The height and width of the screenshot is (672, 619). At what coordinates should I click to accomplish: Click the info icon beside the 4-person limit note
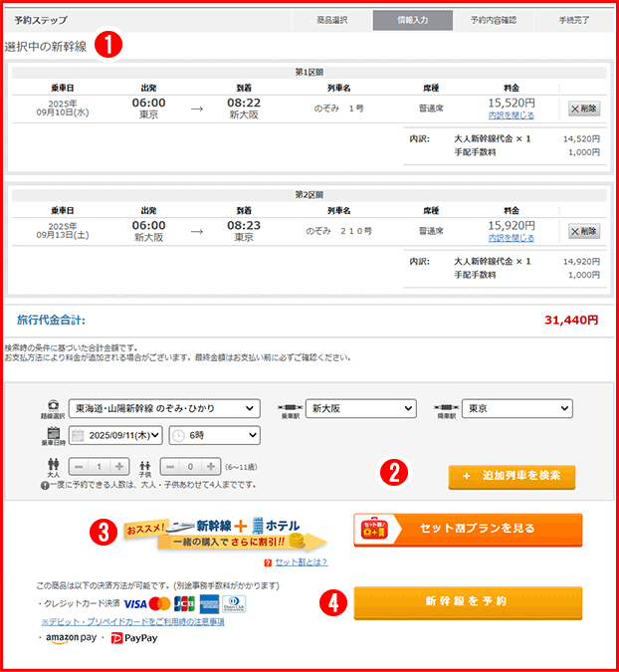point(45,486)
